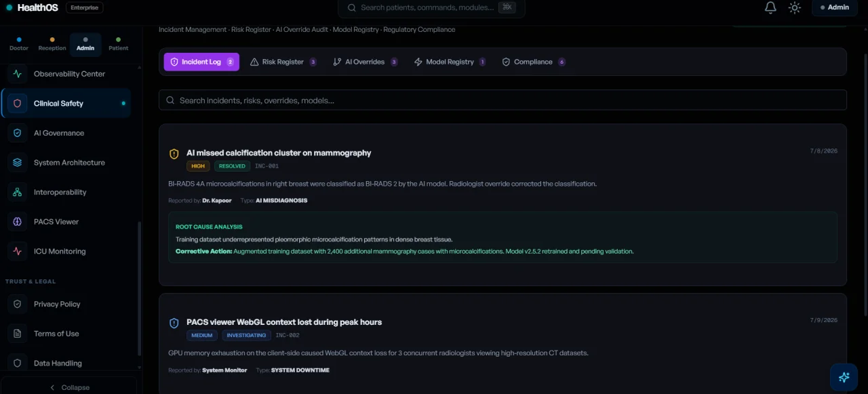Open the Risk Register tab
The height and width of the screenshot is (394, 868).
pyautogui.click(x=283, y=62)
